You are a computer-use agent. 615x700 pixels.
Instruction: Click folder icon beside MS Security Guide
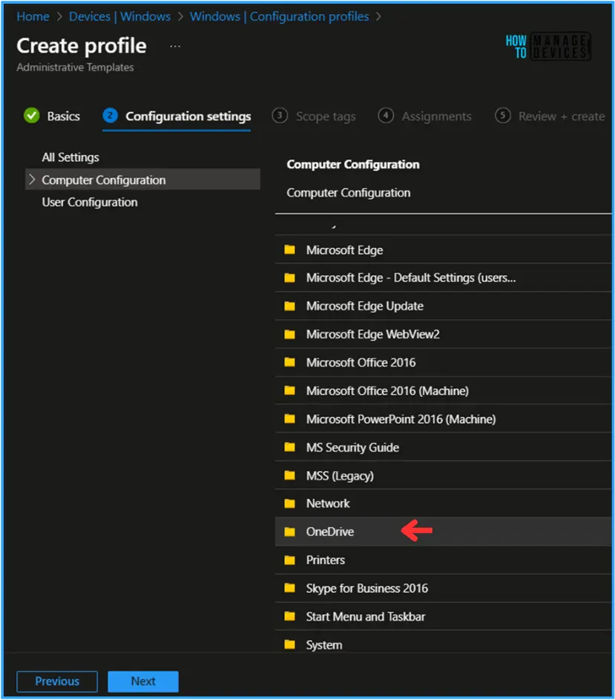(289, 447)
